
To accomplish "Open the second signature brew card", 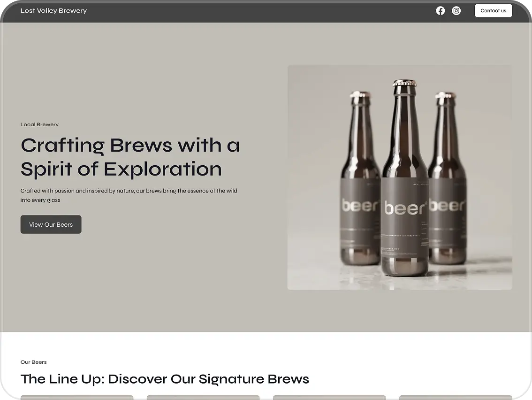I will point(203,398).
